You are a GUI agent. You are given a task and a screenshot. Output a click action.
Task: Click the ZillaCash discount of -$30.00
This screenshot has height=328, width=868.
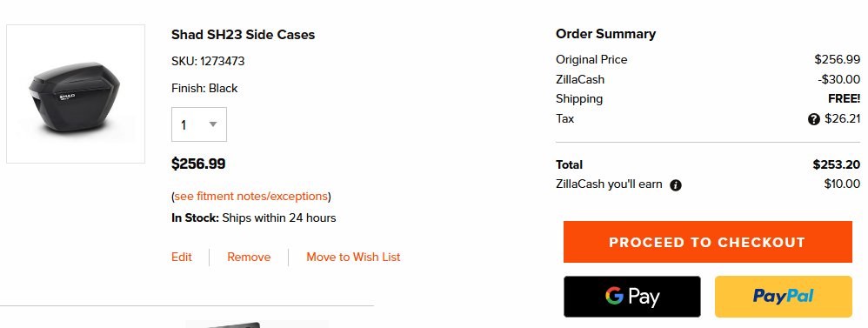(838, 80)
